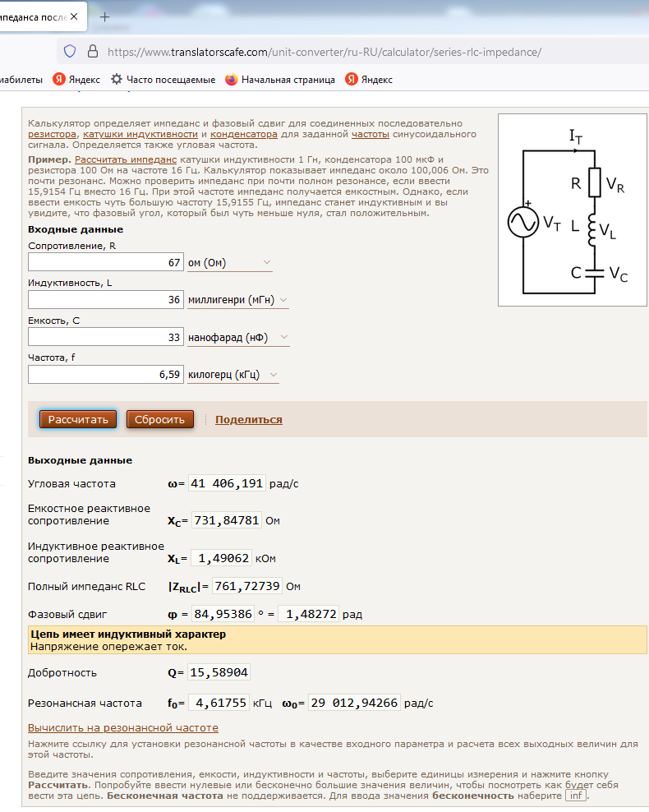Open a new browser tab
649x812 pixels.
[x=104, y=17]
